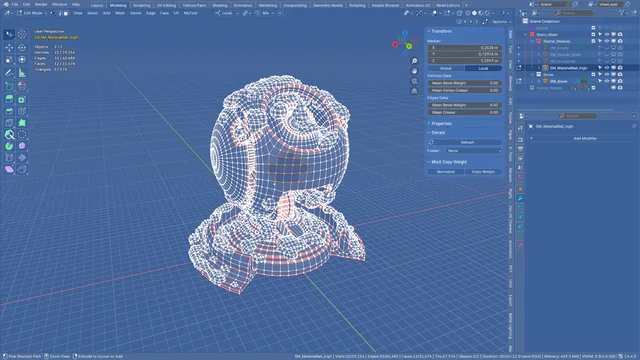The width and height of the screenshot is (640, 360).
Task: Select the 3D Cursor tool
Action: tap(22, 34)
